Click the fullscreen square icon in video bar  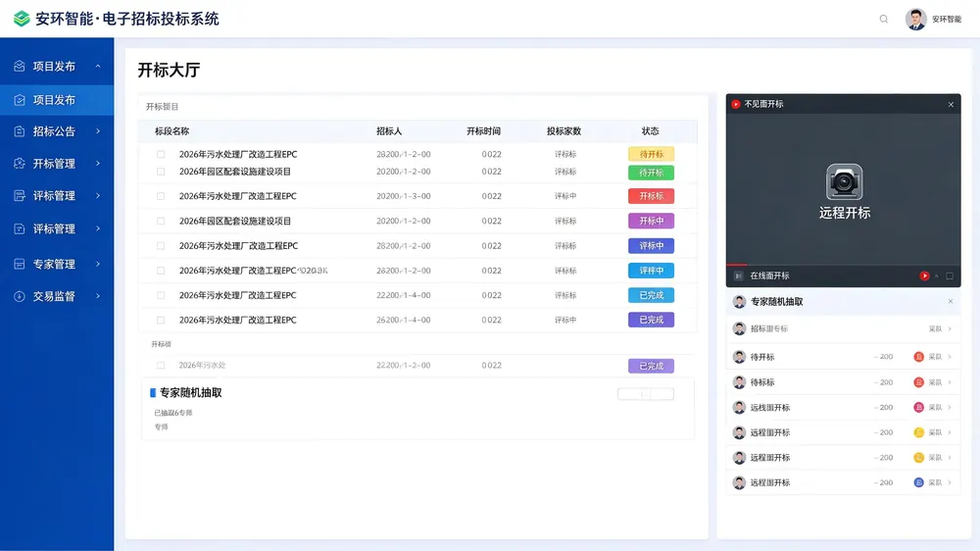click(950, 275)
